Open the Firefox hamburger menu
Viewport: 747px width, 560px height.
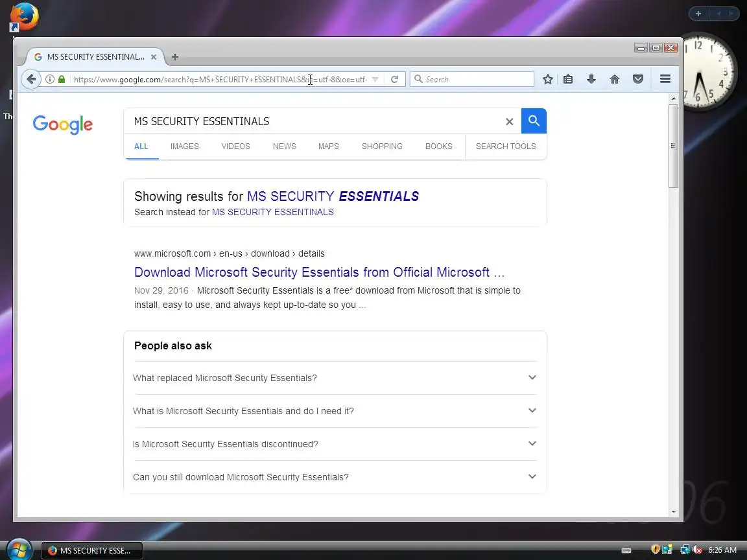pos(665,79)
